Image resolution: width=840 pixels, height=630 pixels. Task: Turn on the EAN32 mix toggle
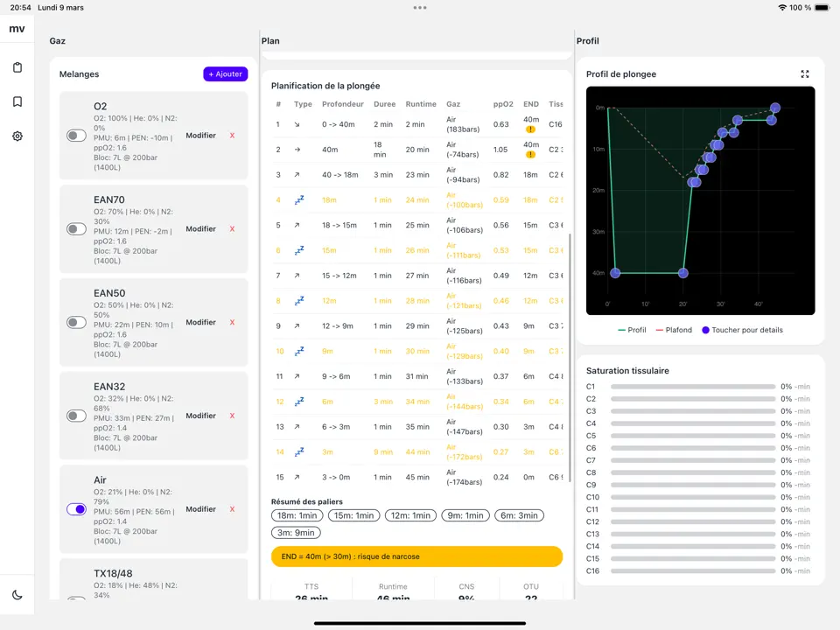point(76,416)
